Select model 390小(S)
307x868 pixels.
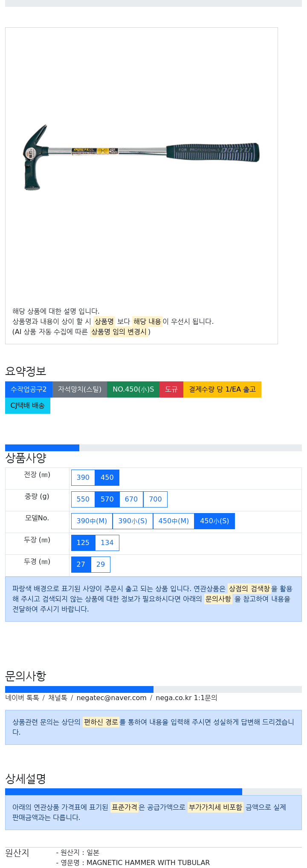coord(133,521)
